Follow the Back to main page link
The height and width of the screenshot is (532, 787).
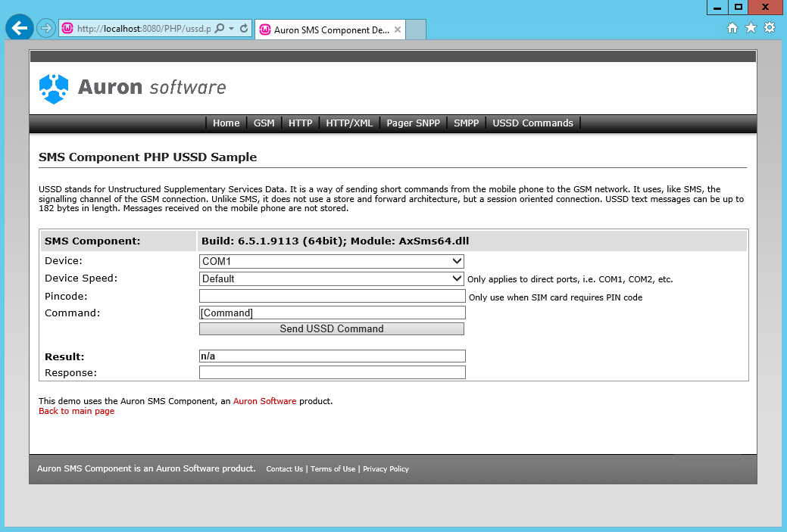[77, 411]
